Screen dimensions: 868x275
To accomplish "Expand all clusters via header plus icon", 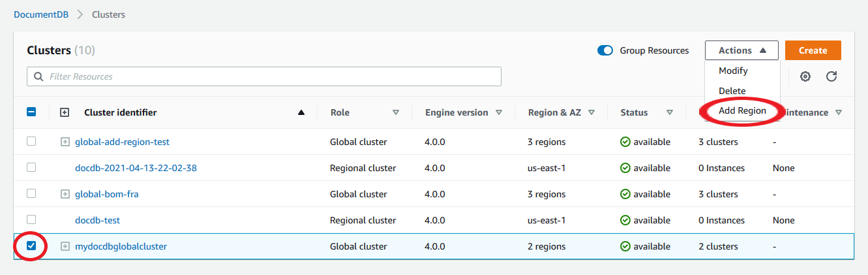I will click(x=65, y=112).
